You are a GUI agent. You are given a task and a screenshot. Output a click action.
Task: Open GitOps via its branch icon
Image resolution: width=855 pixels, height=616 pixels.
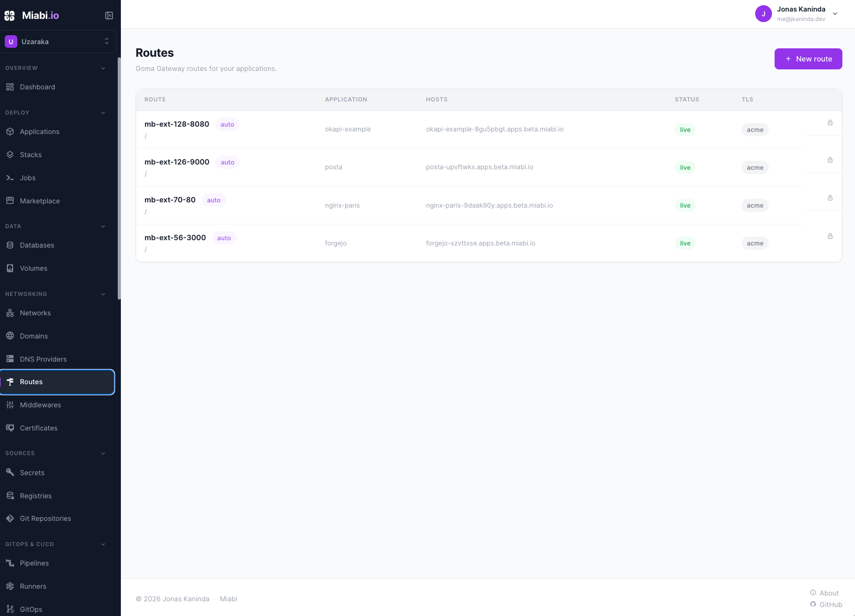10,609
